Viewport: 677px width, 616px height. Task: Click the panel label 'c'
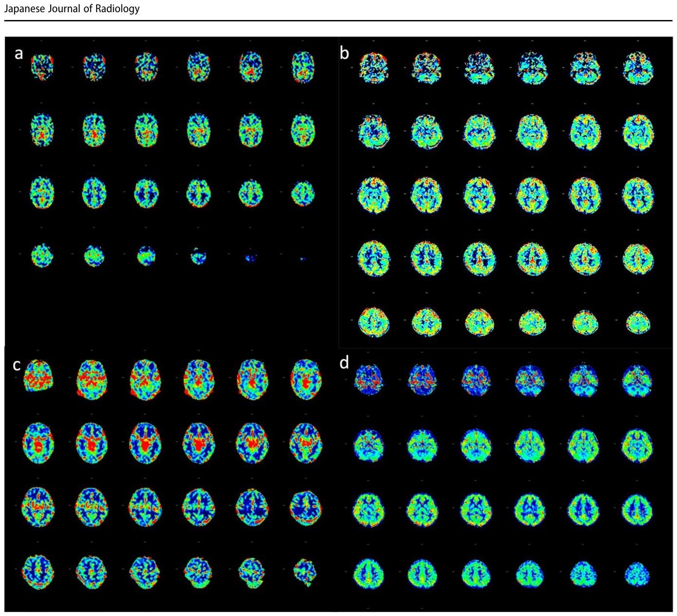click(17, 365)
